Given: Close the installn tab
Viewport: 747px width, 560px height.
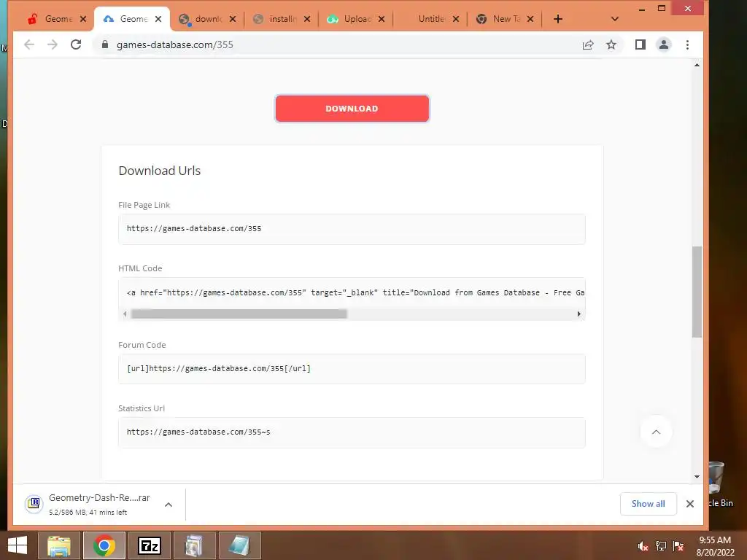Looking at the screenshot, I should tap(307, 19).
